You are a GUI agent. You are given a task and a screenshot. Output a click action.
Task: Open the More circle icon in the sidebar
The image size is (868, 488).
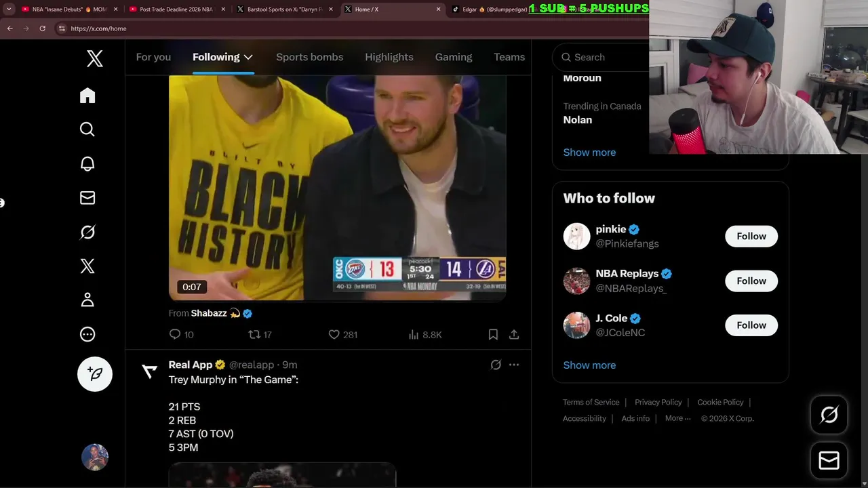pyautogui.click(x=87, y=334)
